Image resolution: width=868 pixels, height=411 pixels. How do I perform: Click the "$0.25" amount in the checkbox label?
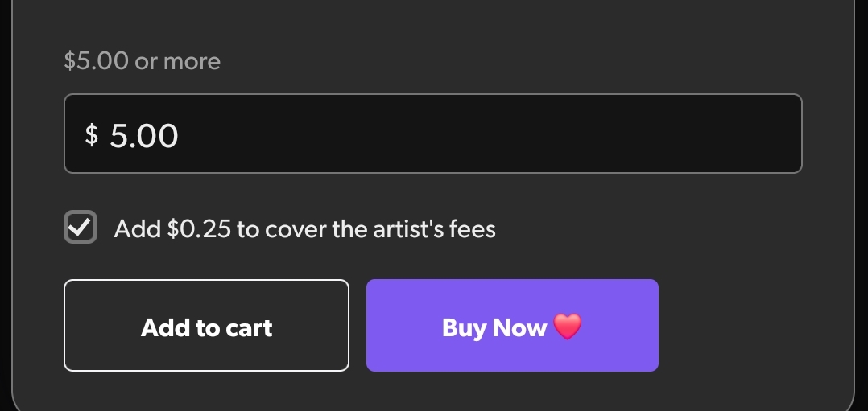point(199,229)
